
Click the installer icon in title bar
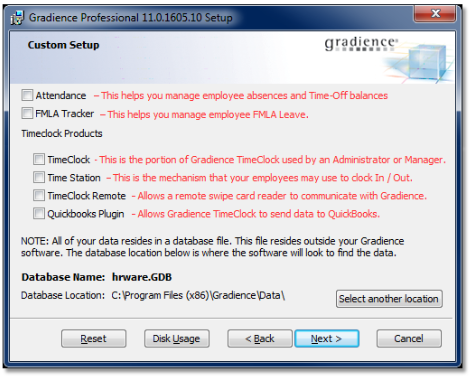(x=17, y=18)
